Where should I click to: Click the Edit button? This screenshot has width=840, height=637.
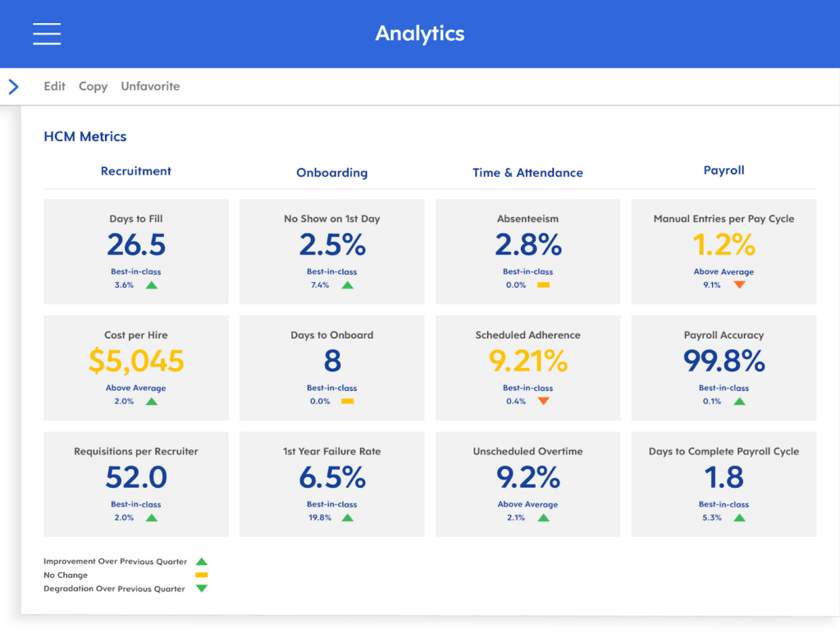coord(54,86)
